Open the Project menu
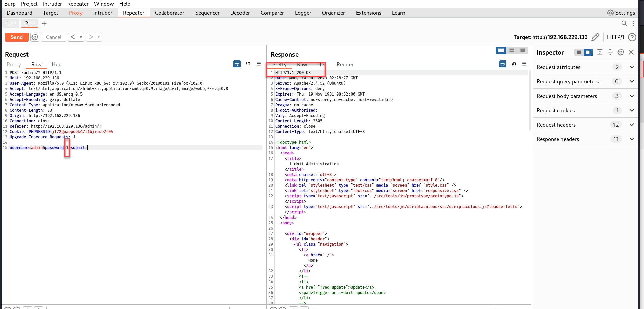The image size is (644, 309). click(29, 4)
